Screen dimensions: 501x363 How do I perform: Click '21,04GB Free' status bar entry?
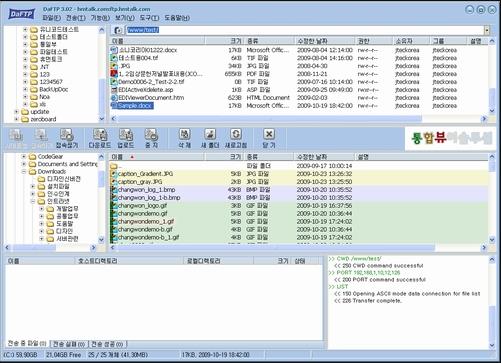pos(63,355)
